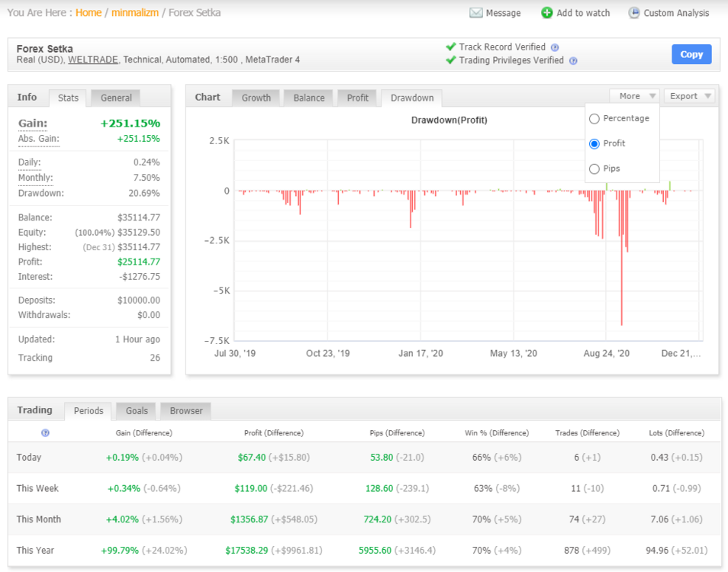Screen dimensions: 728x572
Task: Click the Drawdown(Profit) chart title
Action: [x=449, y=121]
